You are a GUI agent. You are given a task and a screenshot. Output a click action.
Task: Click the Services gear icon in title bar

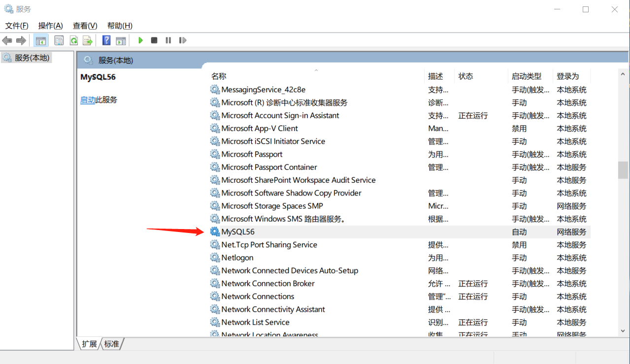coord(9,9)
